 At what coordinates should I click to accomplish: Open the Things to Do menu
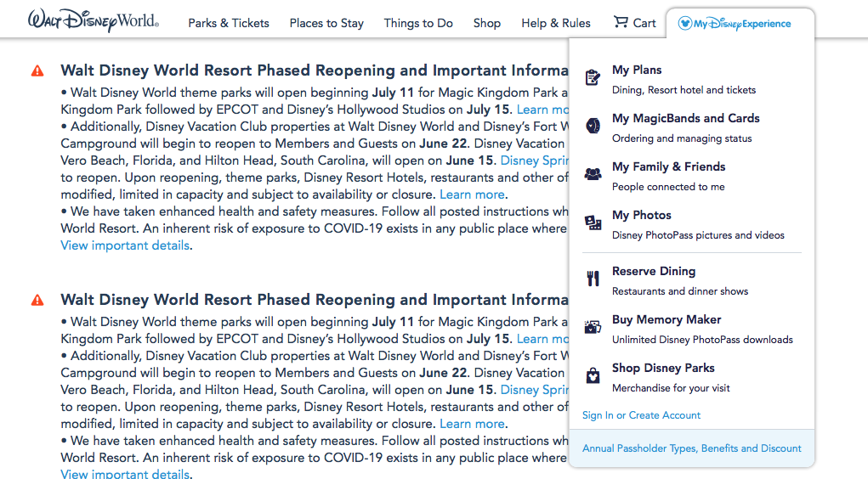click(418, 23)
